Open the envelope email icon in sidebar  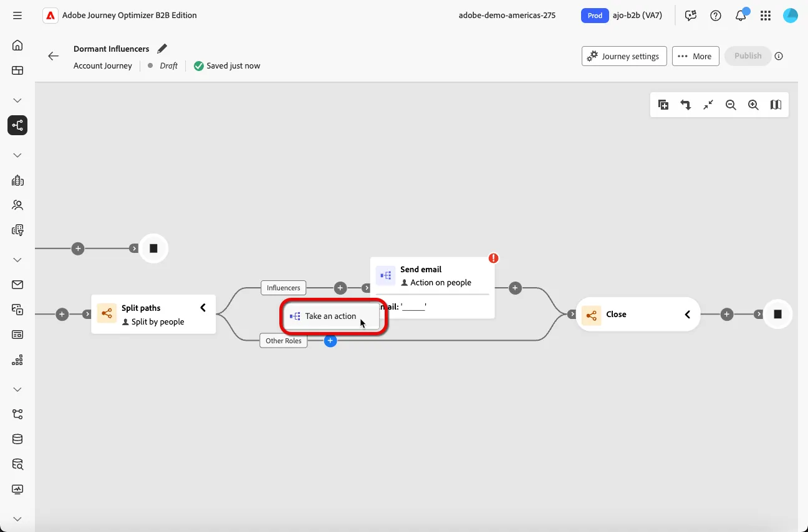coord(17,285)
